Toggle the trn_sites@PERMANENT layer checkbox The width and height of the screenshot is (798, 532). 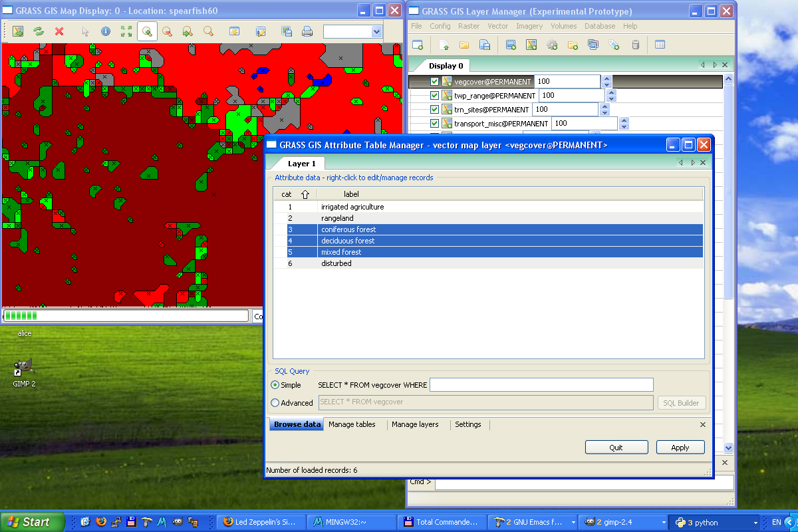pos(435,110)
